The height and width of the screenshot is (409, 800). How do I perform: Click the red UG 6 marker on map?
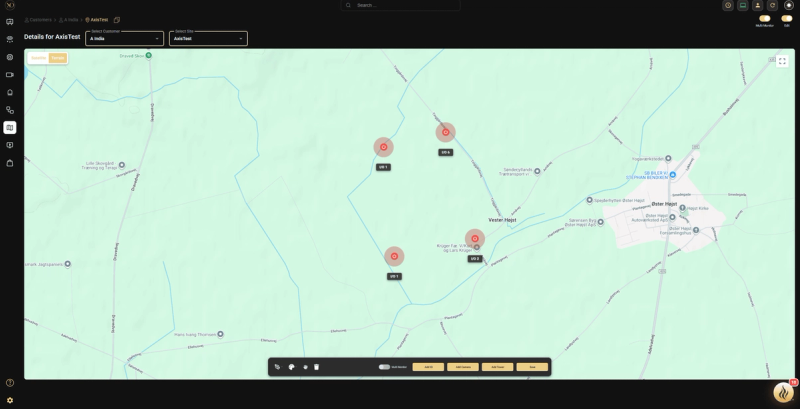[x=445, y=132]
